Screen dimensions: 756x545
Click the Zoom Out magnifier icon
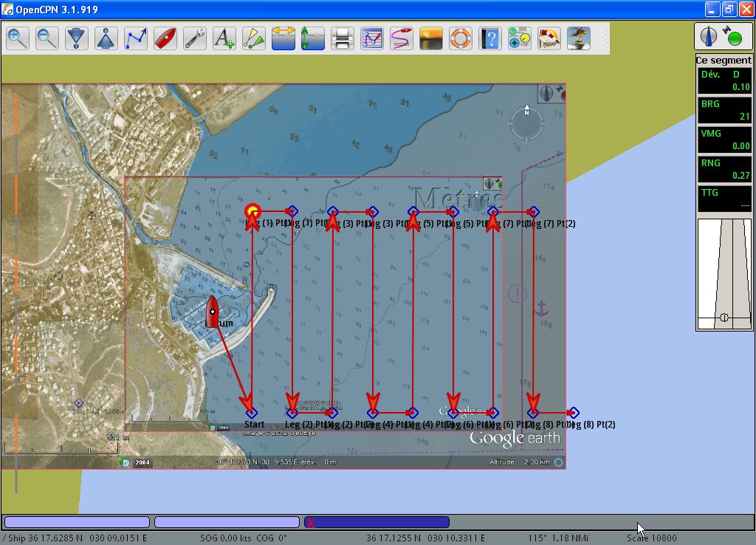click(x=47, y=38)
